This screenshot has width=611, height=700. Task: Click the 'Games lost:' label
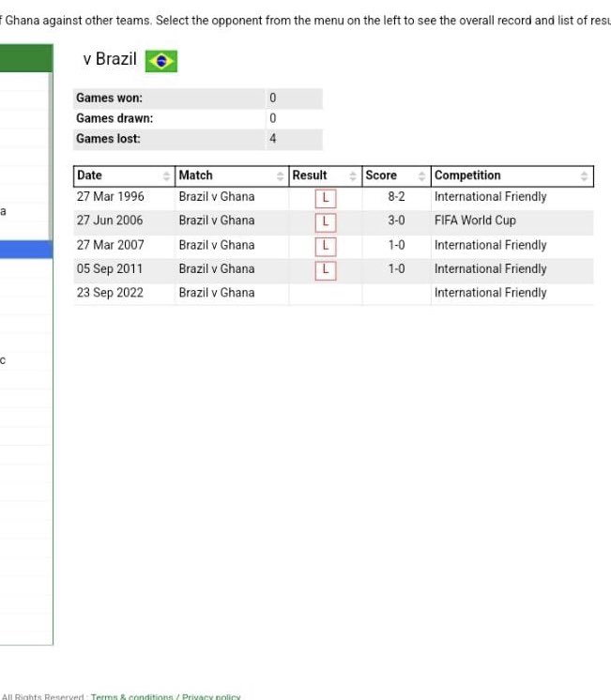point(108,139)
